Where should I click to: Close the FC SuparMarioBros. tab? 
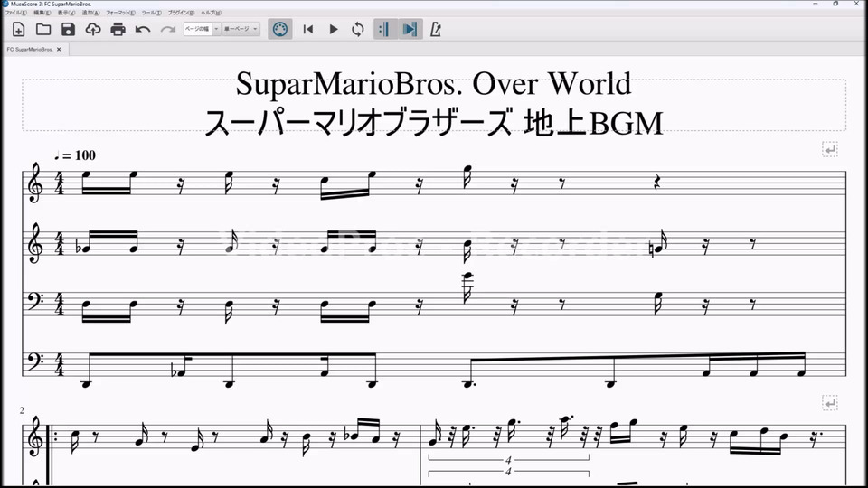click(60, 49)
